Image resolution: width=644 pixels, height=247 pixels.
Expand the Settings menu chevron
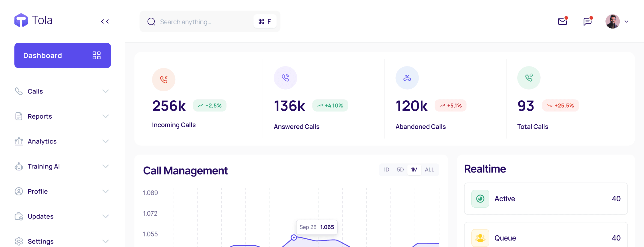point(106,241)
